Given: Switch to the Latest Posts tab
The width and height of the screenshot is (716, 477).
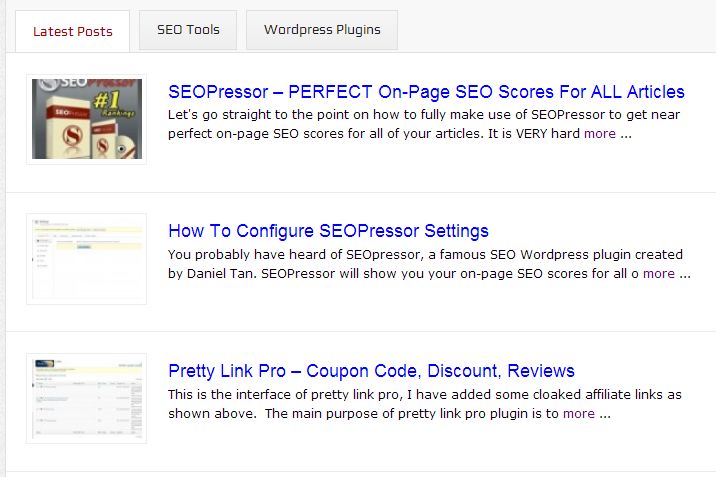Looking at the screenshot, I should pyautogui.click(x=73, y=31).
